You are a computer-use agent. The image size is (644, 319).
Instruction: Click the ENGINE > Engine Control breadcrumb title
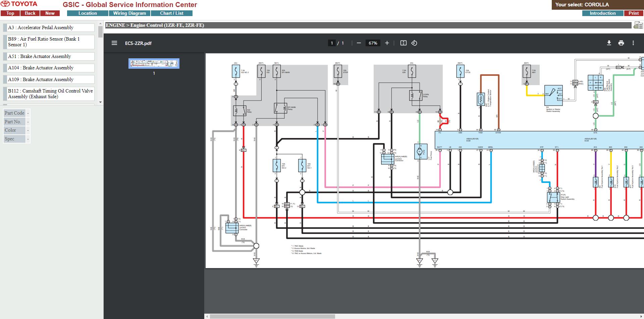(x=155, y=25)
